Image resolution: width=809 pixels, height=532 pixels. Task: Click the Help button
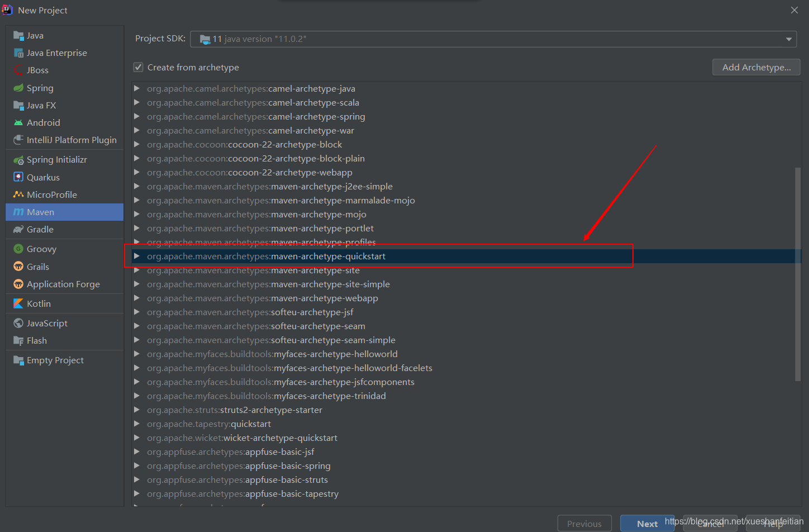point(773,524)
